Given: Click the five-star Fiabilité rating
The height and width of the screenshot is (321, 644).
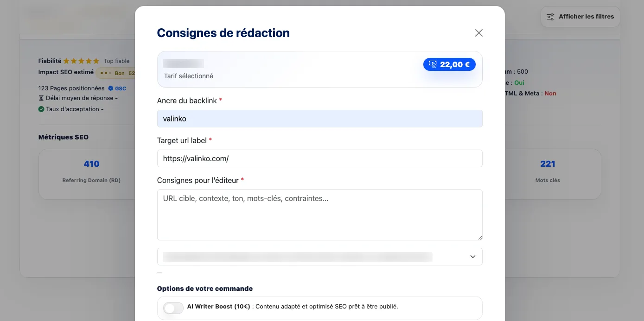Looking at the screenshot, I should [81, 61].
